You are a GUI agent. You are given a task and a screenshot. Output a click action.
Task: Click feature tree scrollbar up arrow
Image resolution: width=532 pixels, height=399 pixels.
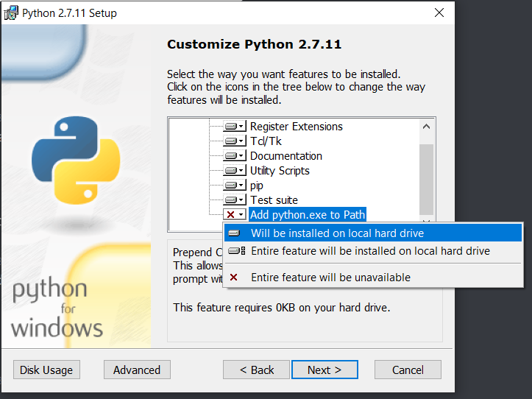(427, 127)
